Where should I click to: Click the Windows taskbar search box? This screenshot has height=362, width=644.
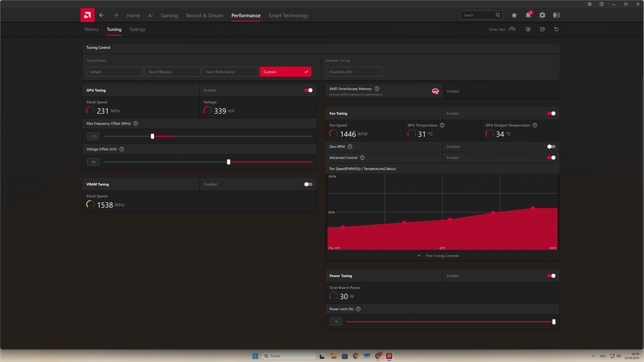click(289, 356)
